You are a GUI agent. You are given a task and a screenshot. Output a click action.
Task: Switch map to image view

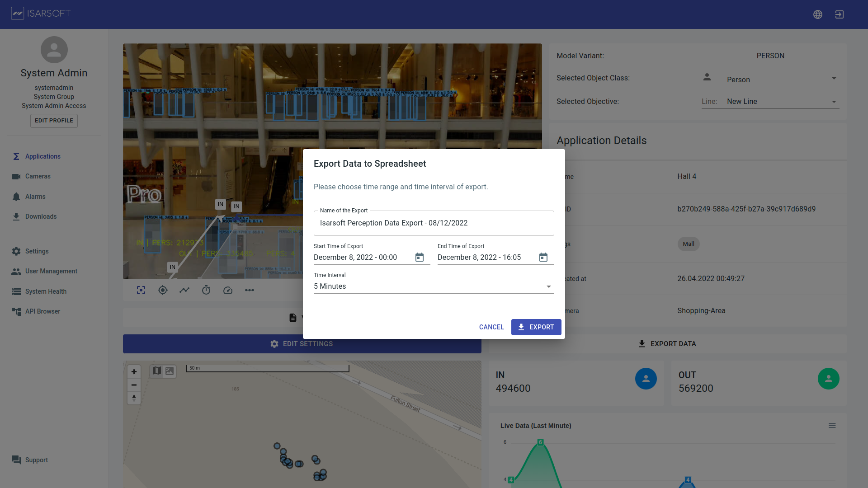[x=170, y=371]
